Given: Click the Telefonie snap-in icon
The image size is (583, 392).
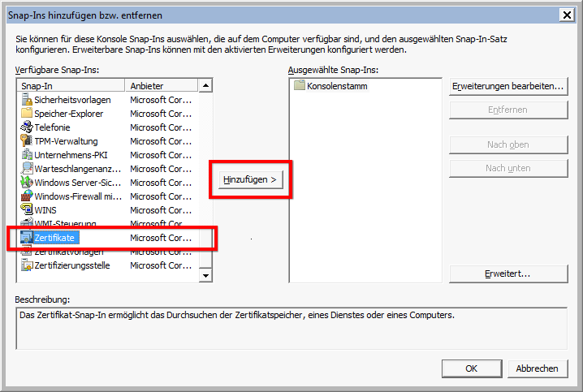Looking at the screenshot, I should click(x=26, y=127).
